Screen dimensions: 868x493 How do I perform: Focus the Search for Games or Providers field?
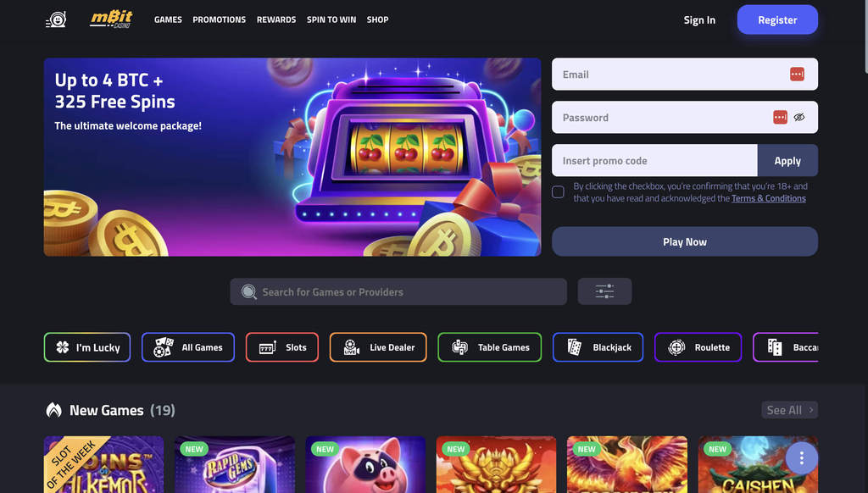click(398, 291)
